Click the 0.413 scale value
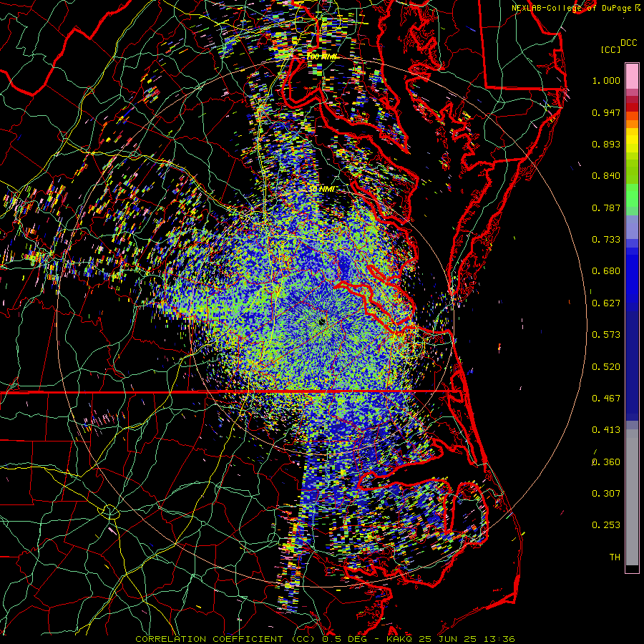The height and width of the screenshot is (644, 644). click(x=606, y=430)
